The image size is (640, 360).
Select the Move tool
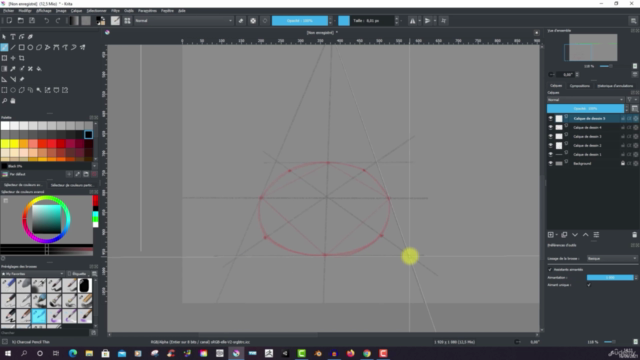coord(13,58)
